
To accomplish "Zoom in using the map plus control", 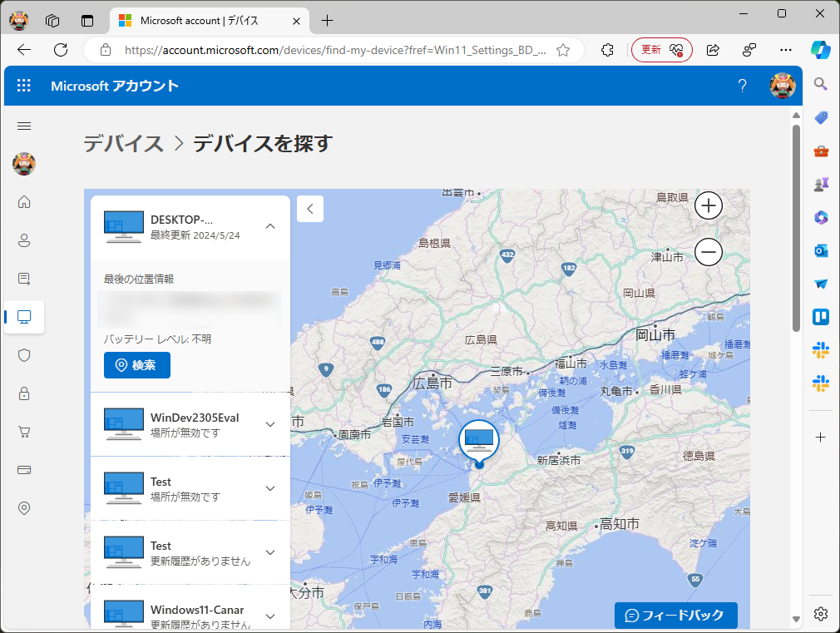I will pyautogui.click(x=708, y=205).
